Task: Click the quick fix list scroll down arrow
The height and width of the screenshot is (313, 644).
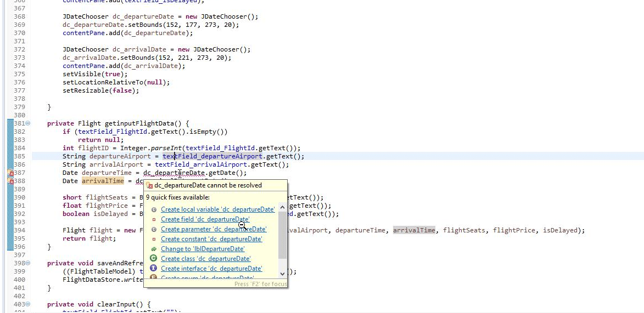Action: 282,273
